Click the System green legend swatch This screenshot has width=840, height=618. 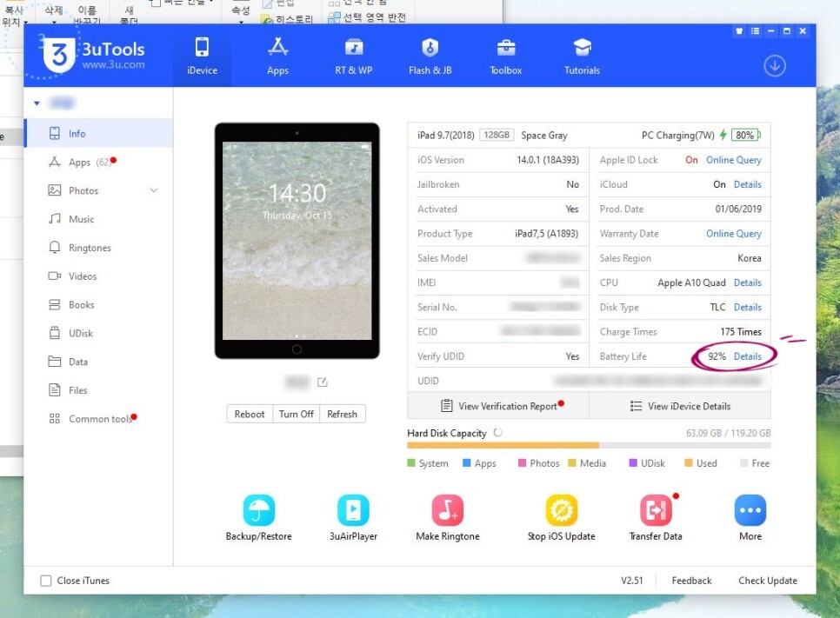[411, 463]
